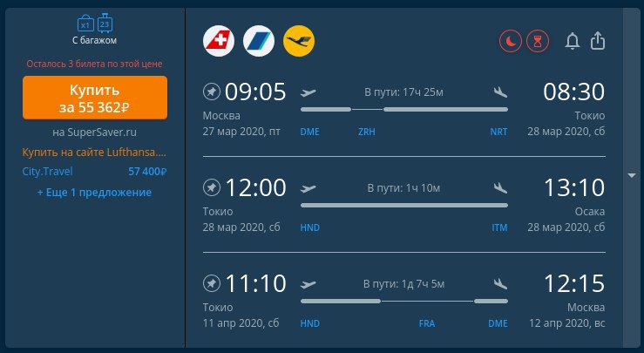The width and height of the screenshot is (644, 353).
Task: Pin the 11:10 Tokyo return flight
Action: pos(212,283)
